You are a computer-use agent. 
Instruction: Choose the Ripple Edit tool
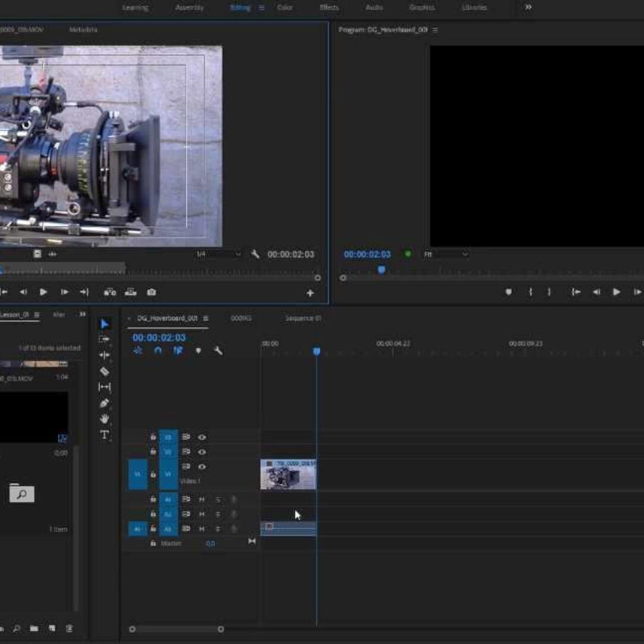pyautogui.click(x=105, y=355)
